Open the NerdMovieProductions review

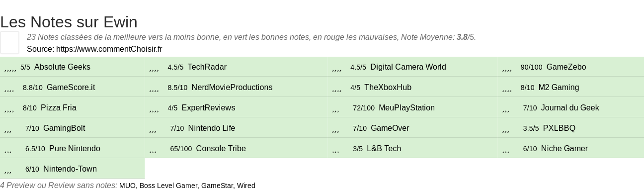tap(232, 88)
